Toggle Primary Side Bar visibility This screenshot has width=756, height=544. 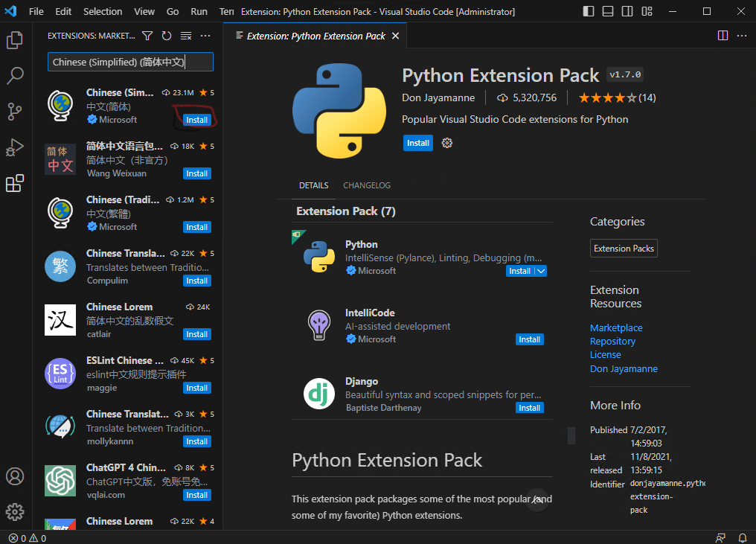click(x=589, y=11)
